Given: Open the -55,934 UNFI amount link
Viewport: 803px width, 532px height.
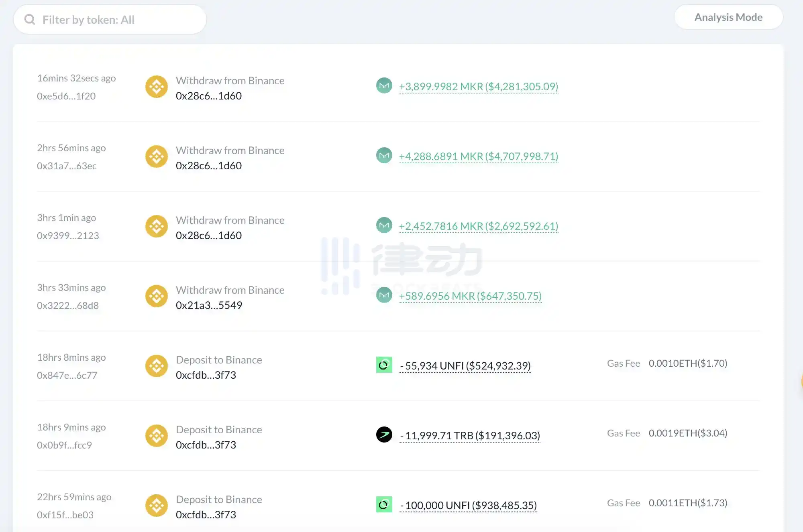Looking at the screenshot, I should [x=465, y=366].
